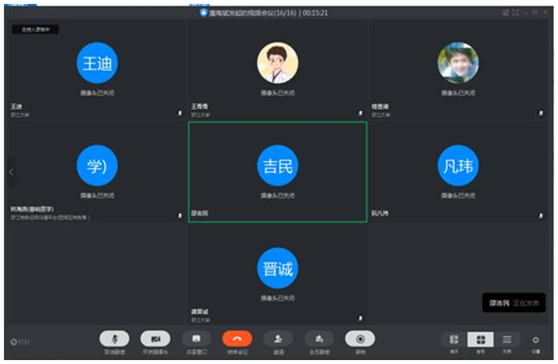Expand previous page arrow on left edge

(11, 172)
